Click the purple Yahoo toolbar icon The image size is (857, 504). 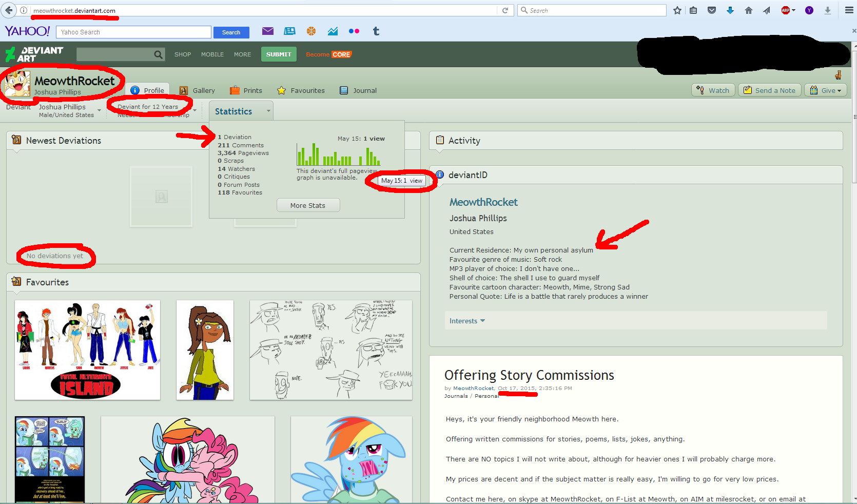809,10
